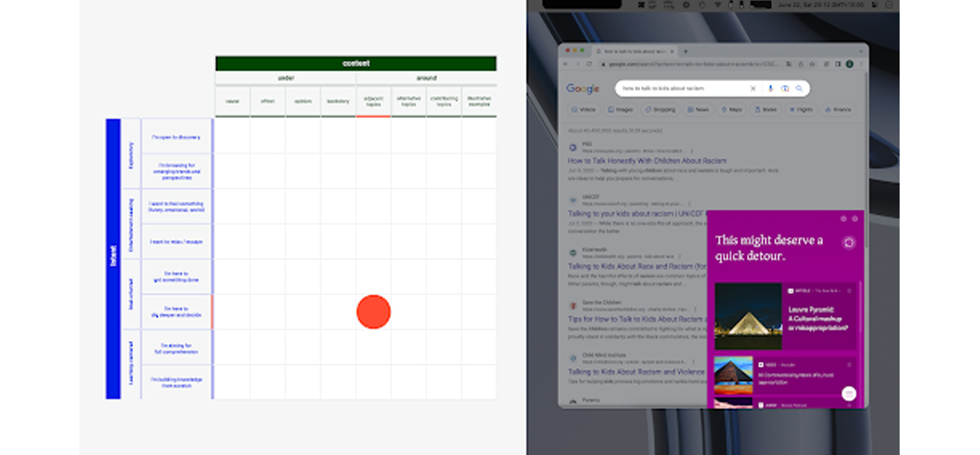
Task: Select the 'adjacent topics' column header
Action: pos(373,101)
